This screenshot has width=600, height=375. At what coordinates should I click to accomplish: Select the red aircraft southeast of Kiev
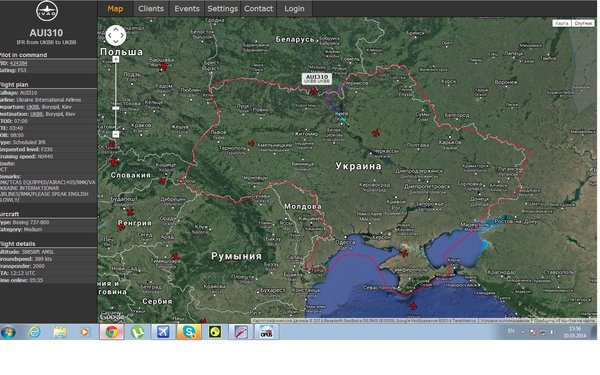click(376, 133)
